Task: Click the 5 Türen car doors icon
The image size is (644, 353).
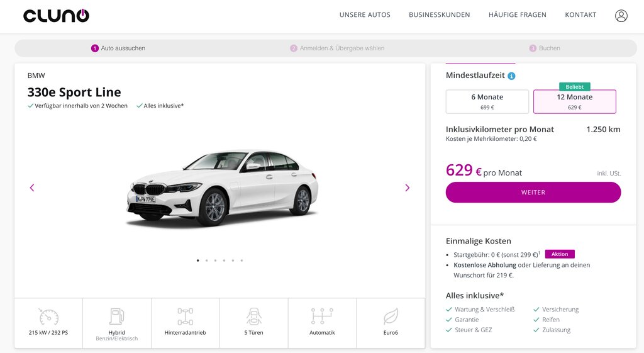Action: tap(254, 317)
